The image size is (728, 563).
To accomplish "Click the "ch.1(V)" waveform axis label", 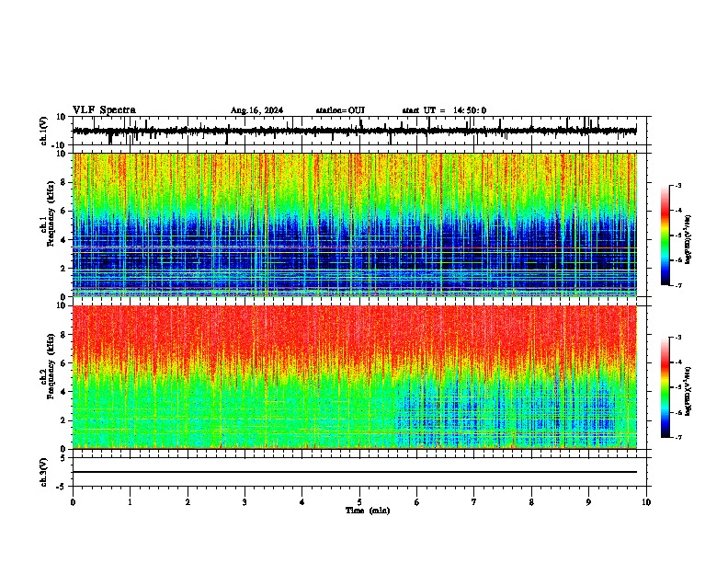I will [44, 131].
